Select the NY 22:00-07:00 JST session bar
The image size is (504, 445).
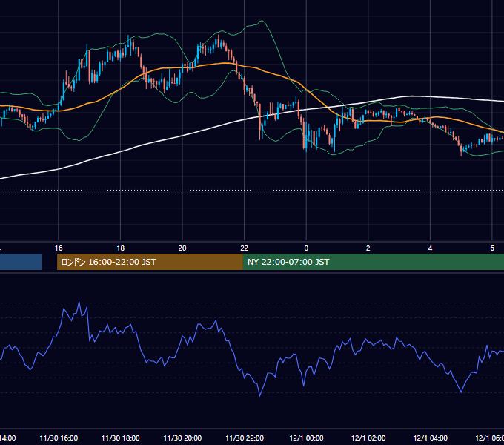tap(373, 262)
